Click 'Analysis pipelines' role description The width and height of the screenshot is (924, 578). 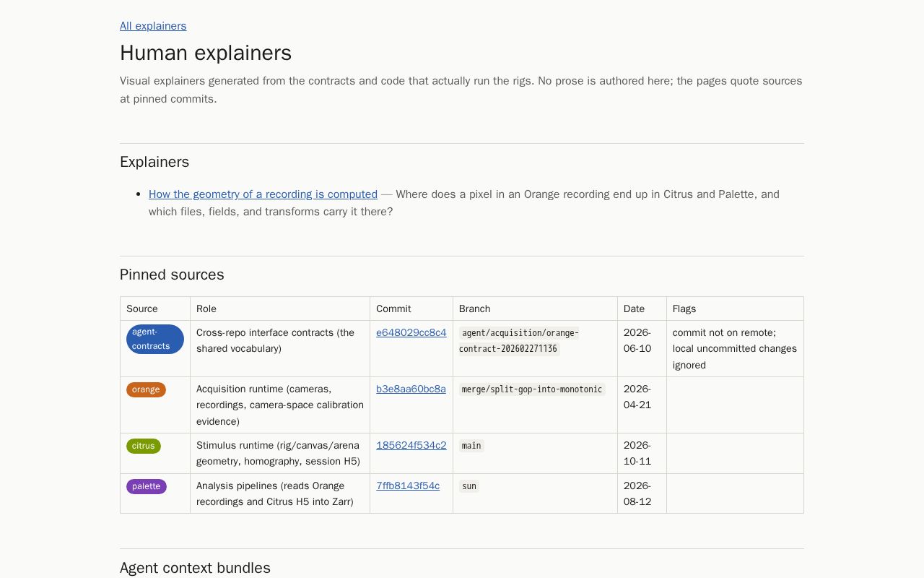275,494
